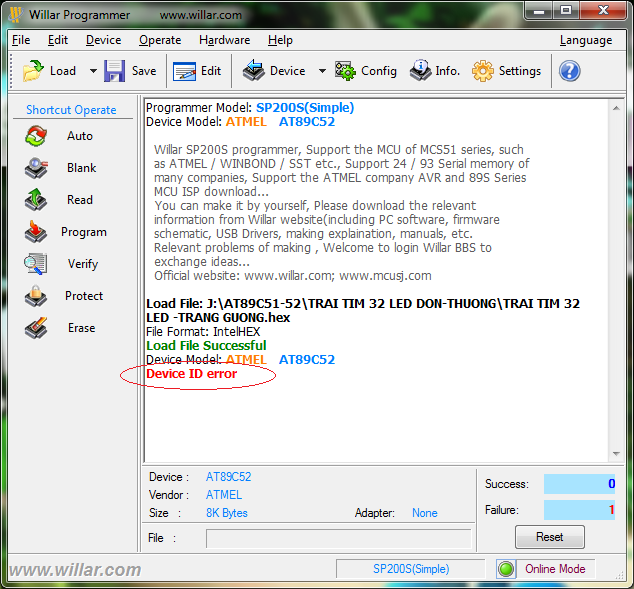The height and width of the screenshot is (589, 634).
Task: Click the Read chip icon
Action: tap(36, 200)
